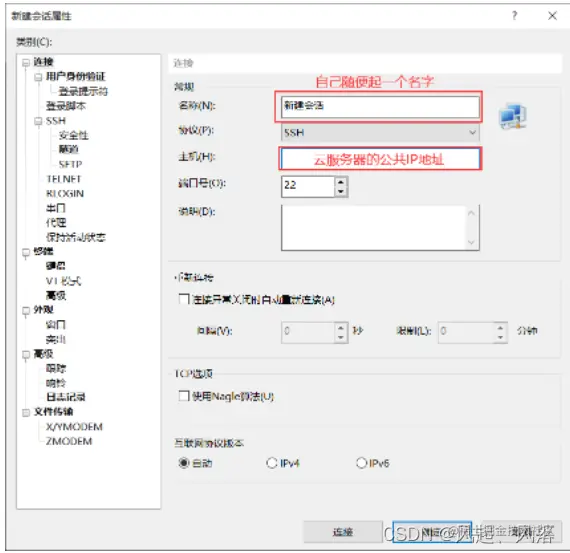Decrease the port number 22 by one

pyautogui.click(x=341, y=191)
